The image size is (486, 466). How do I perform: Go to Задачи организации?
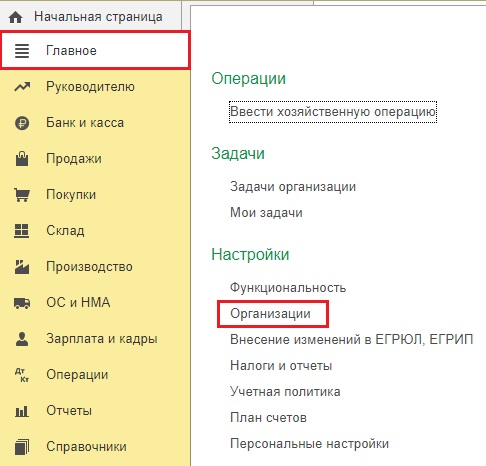click(x=293, y=187)
